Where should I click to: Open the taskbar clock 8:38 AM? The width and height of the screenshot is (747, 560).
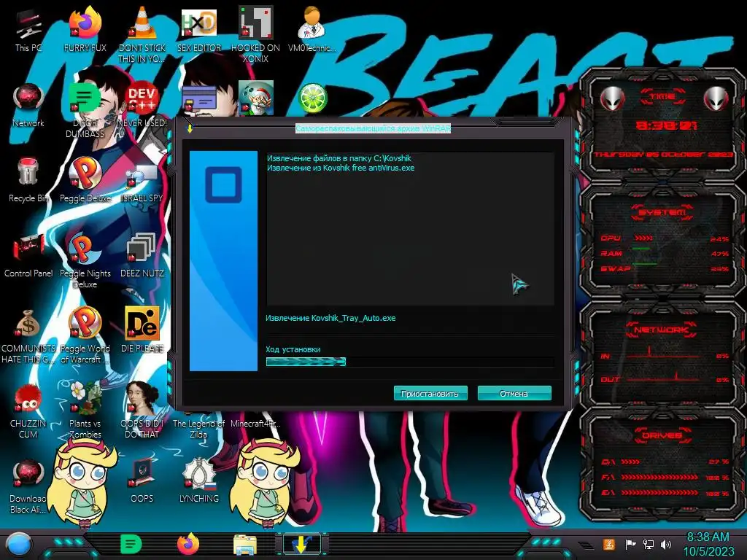(708, 544)
